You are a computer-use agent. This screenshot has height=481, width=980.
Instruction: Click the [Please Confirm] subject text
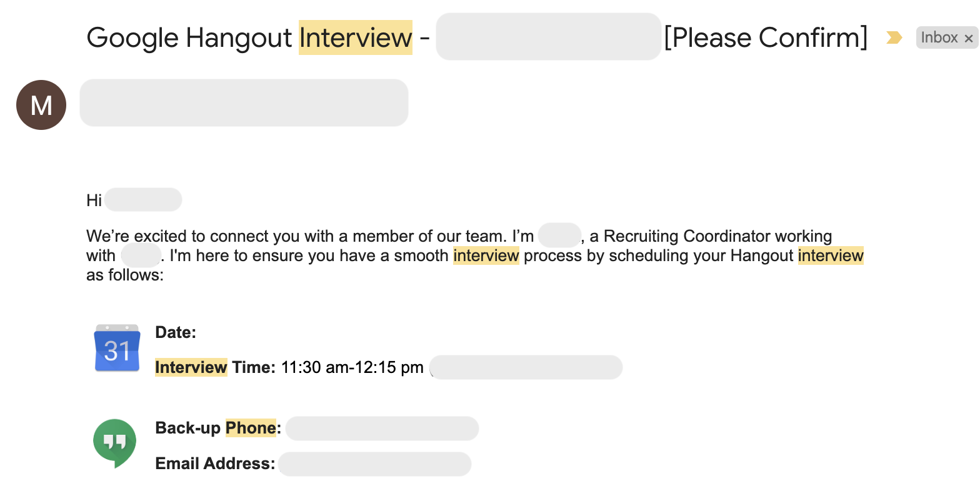tap(766, 37)
